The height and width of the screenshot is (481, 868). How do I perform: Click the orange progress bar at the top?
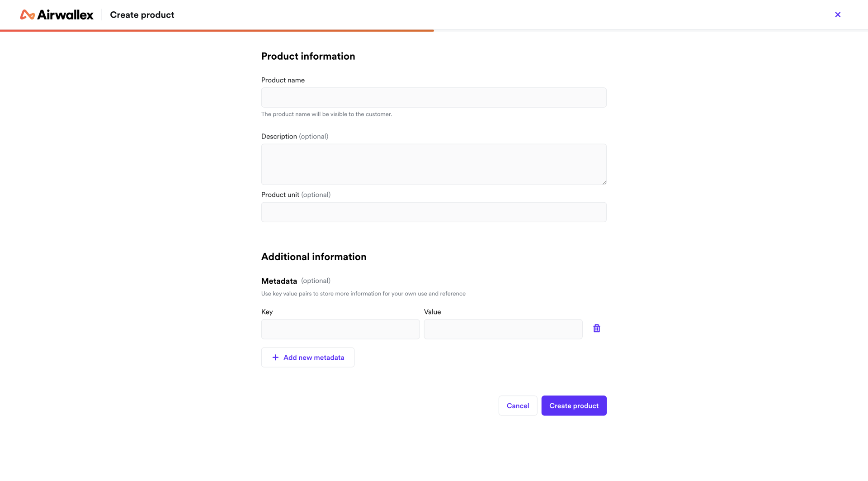[217, 30]
